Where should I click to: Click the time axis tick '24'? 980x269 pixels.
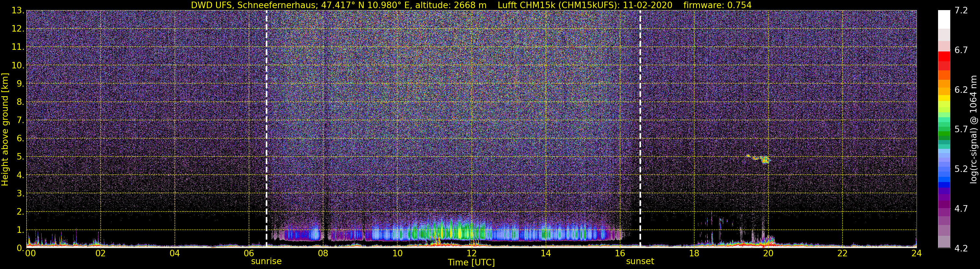tap(917, 253)
